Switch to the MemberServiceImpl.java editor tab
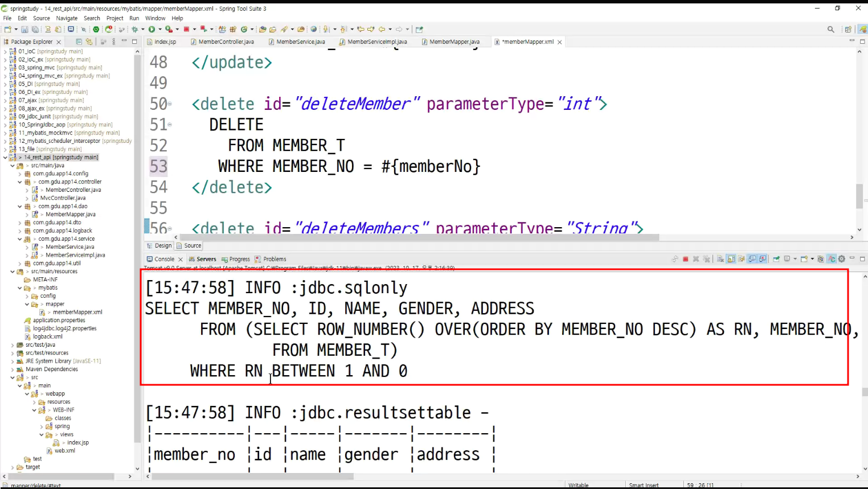The image size is (868, 489). tap(373, 42)
